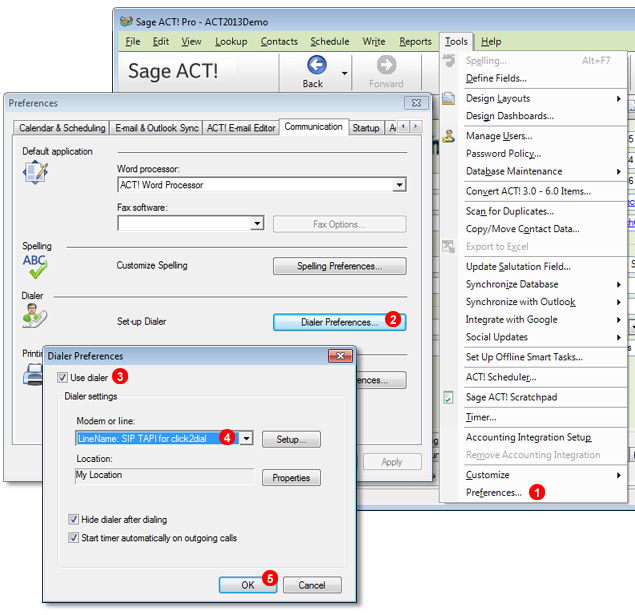Switch to the Calendar & Scheduling tab
This screenshot has width=635, height=615.
pyautogui.click(x=60, y=128)
